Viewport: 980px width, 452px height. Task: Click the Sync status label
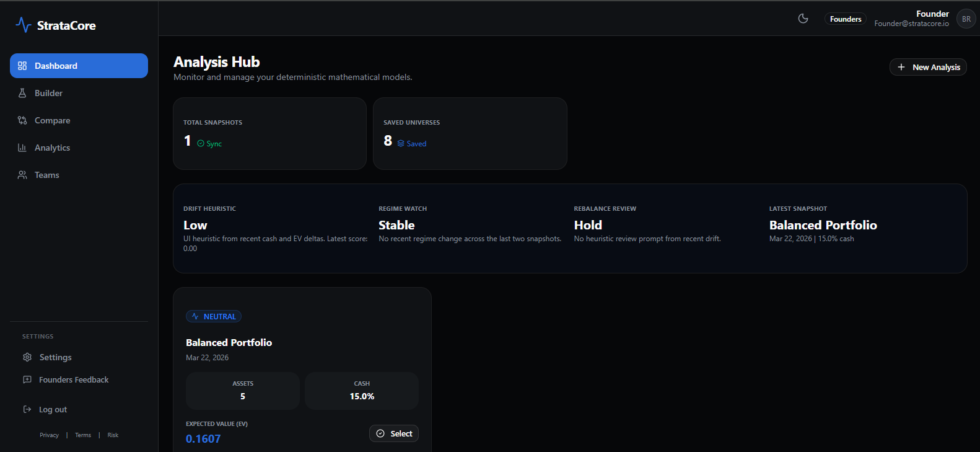point(214,144)
